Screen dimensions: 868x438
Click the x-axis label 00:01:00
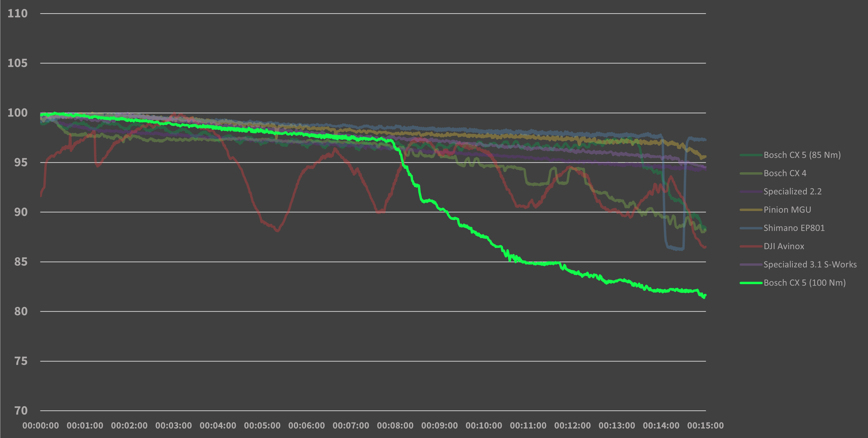coord(85,425)
